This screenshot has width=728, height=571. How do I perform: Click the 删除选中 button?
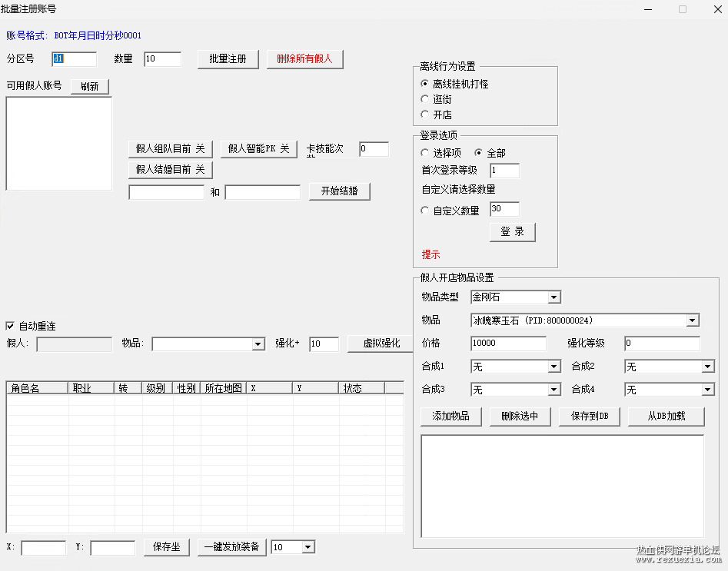click(x=520, y=416)
